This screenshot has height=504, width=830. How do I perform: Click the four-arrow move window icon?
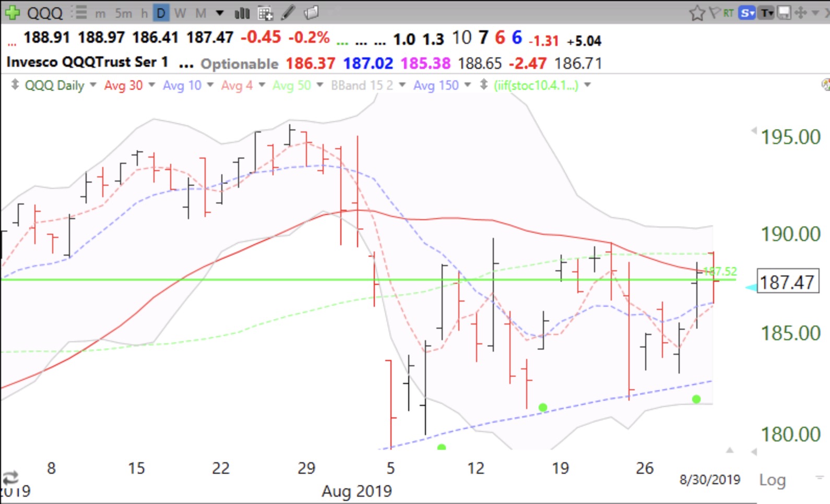[801, 13]
